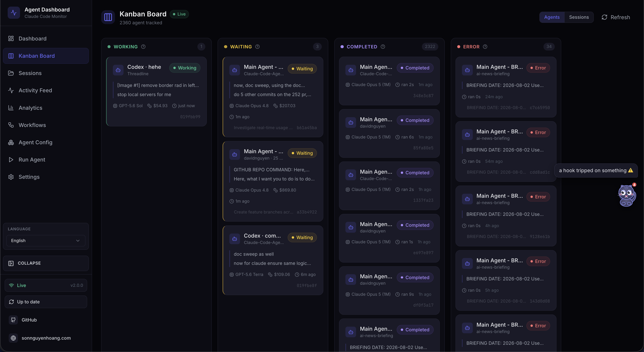Viewport: 644px width, 352px height.
Task: Click the COLLAPSE sidebar button
Action: click(46, 263)
